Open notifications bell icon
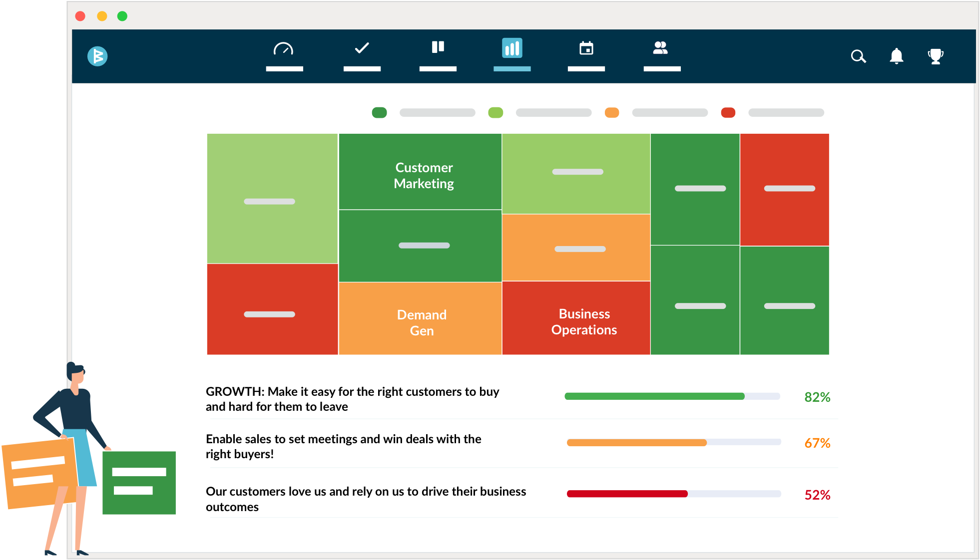Viewport: 980px width, 560px height. [897, 56]
